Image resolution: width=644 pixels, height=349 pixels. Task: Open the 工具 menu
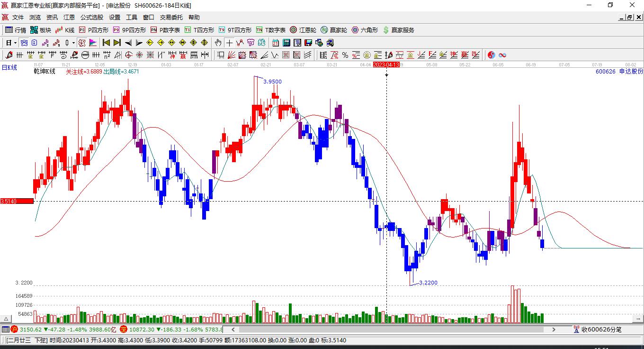click(x=132, y=18)
